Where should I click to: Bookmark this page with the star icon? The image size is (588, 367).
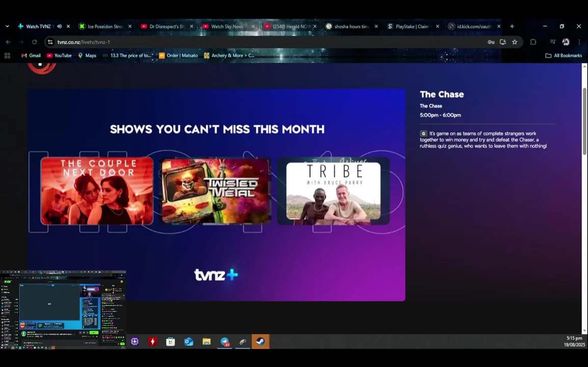515,42
